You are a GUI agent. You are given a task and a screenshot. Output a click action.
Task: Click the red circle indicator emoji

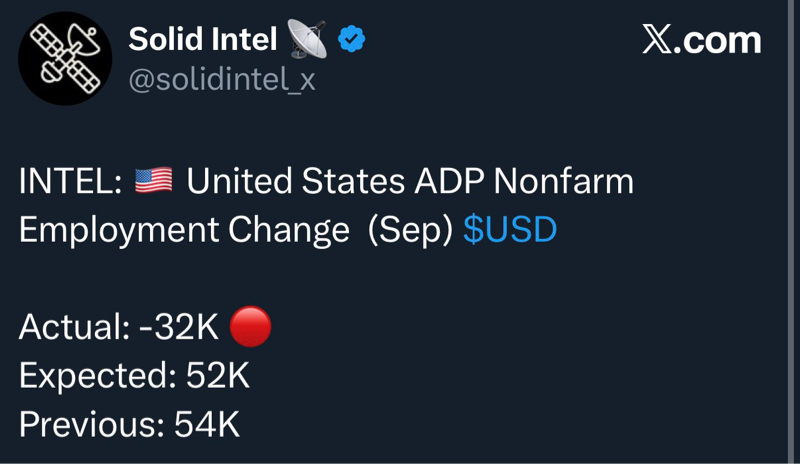pyautogui.click(x=250, y=327)
